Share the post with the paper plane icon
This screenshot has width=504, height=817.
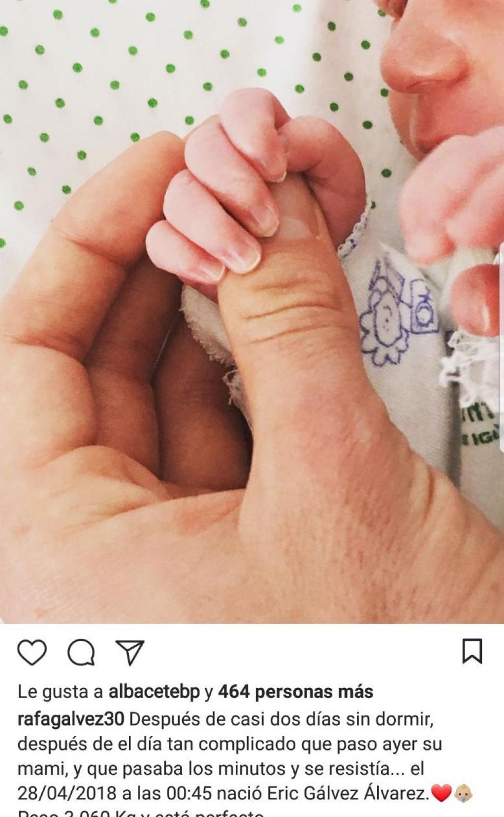pyautogui.click(x=129, y=653)
